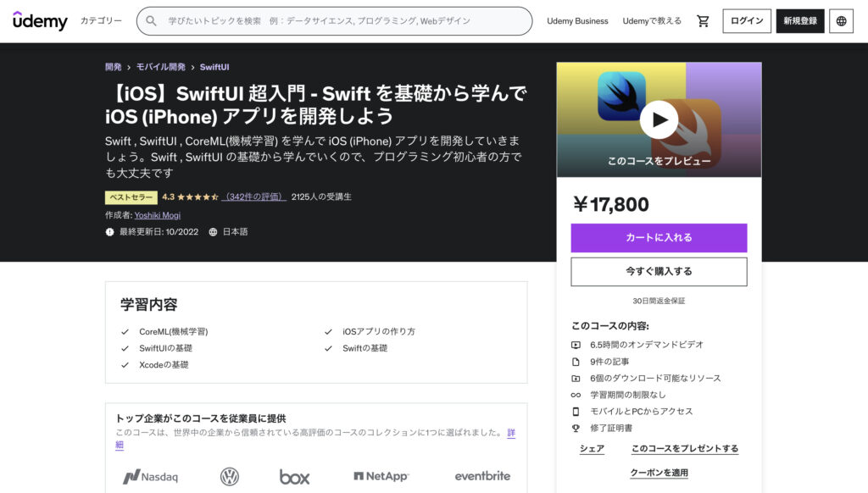Viewport: 868px width, 493px height.
Task: Click the Volkswagen company logo
Action: [229, 476]
